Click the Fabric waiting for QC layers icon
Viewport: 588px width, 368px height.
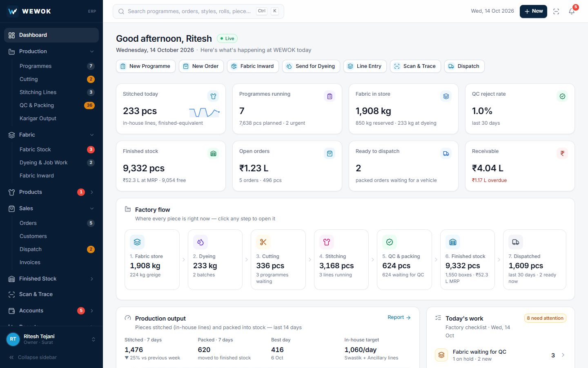[441, 355]
